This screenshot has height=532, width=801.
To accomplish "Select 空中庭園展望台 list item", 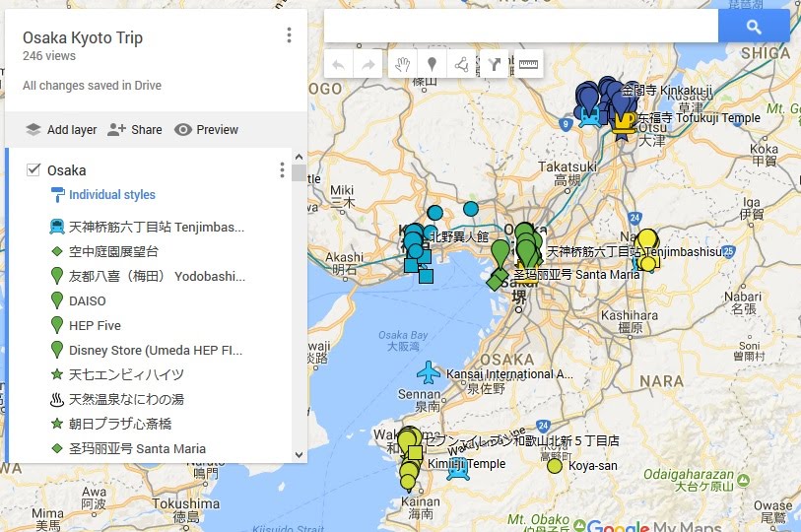I will click(113, 251).
